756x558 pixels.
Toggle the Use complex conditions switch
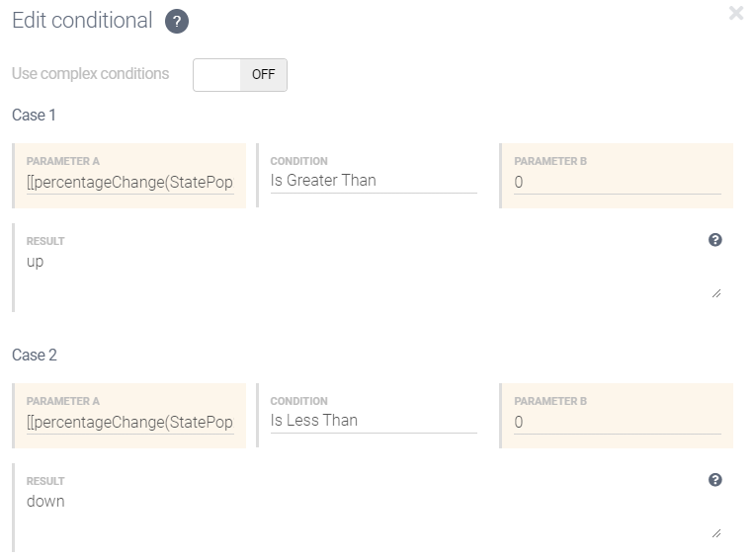[240, 74]
